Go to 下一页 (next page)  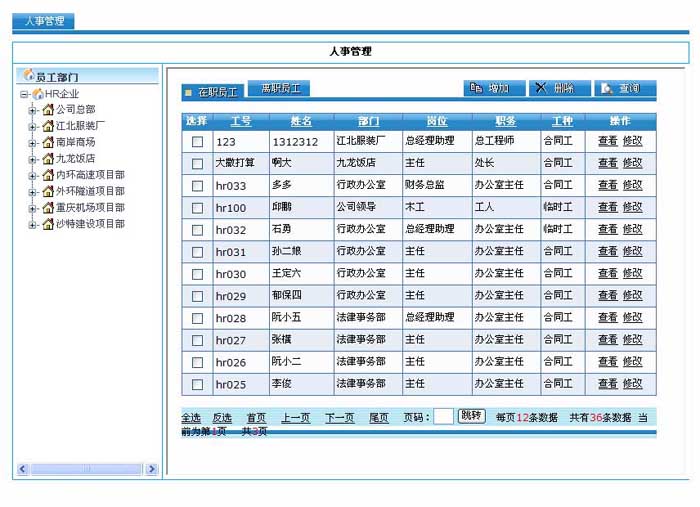point(339,418)
